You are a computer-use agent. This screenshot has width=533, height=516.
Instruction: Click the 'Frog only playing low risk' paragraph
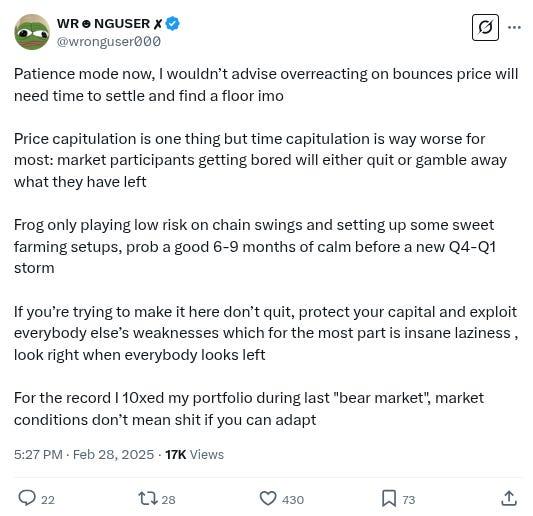[255, 246]
